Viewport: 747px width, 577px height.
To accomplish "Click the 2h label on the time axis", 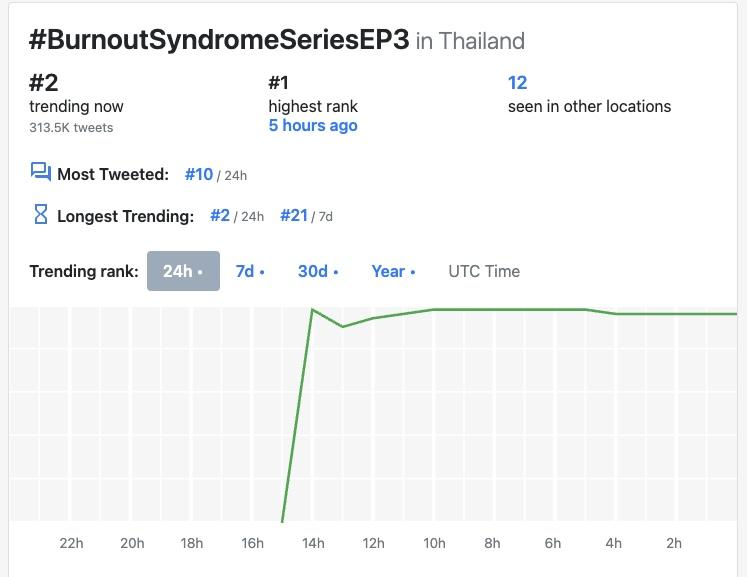I will [x=674, y=543].
